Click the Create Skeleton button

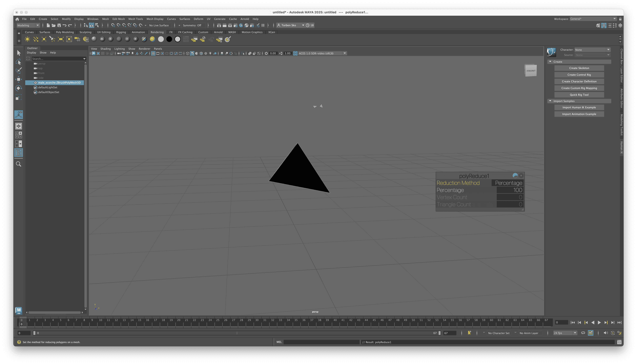(x=579, y=68)
